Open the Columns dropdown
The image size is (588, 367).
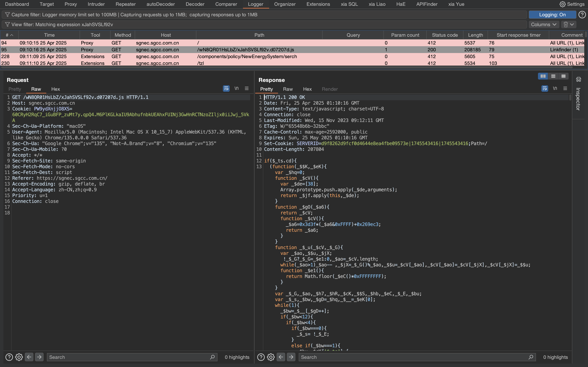pos(543,24)
